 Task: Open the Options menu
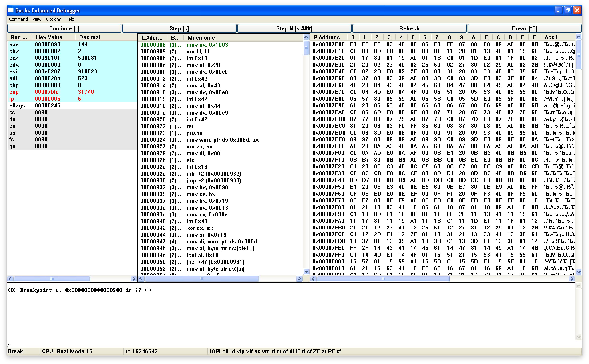pos(53,19)
